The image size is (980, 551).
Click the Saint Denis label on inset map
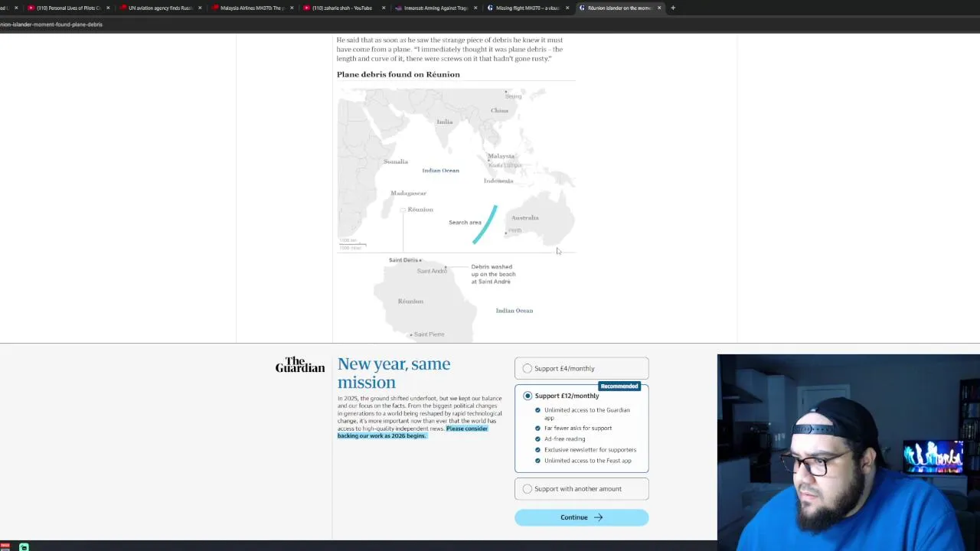pyautogui.click(x=403, y=260)
